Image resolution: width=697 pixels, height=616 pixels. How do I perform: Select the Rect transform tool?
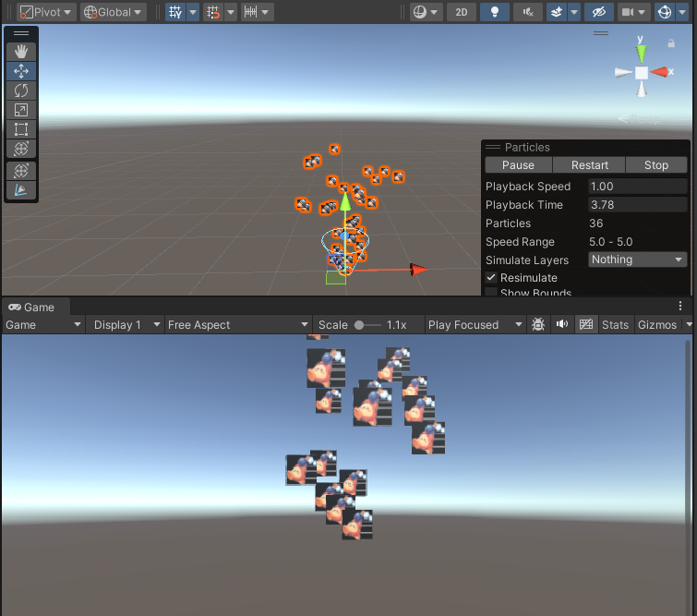[21, 129]
